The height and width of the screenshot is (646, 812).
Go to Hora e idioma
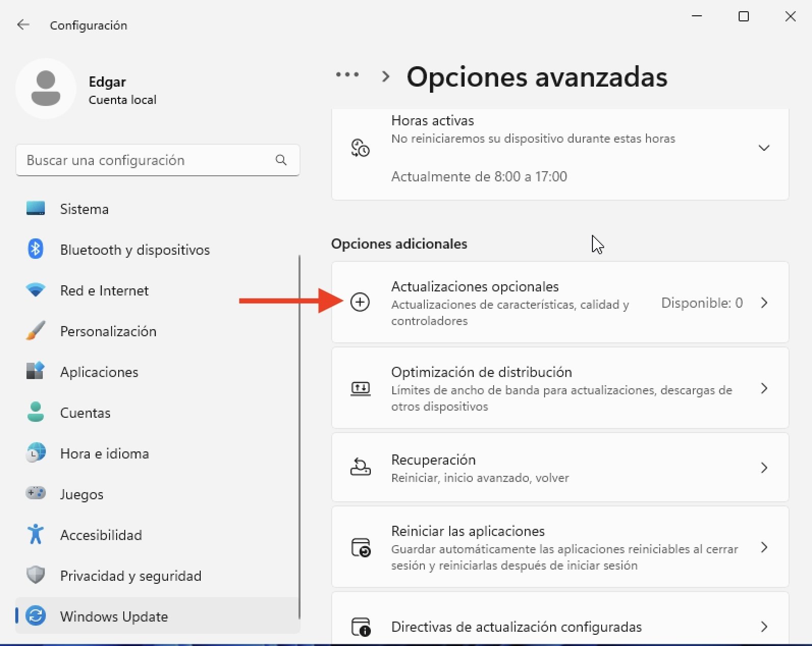pyautogui.click(x=157, y=453)
